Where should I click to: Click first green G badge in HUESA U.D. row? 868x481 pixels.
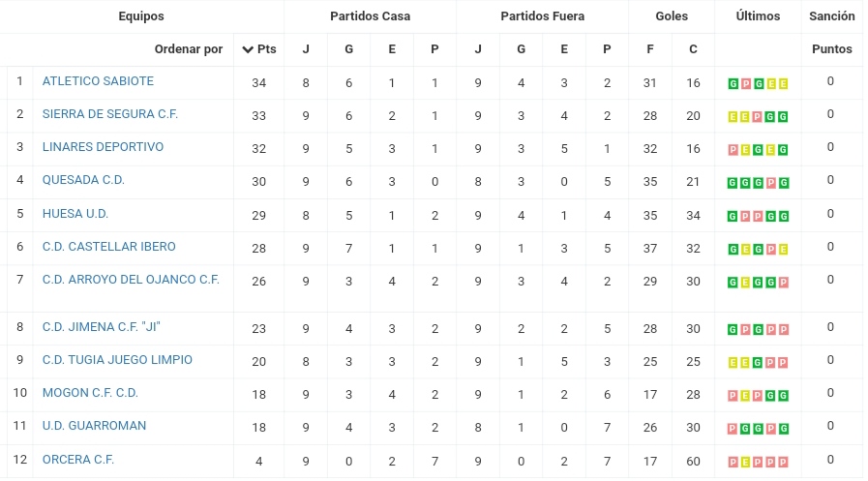click(733, 216)
